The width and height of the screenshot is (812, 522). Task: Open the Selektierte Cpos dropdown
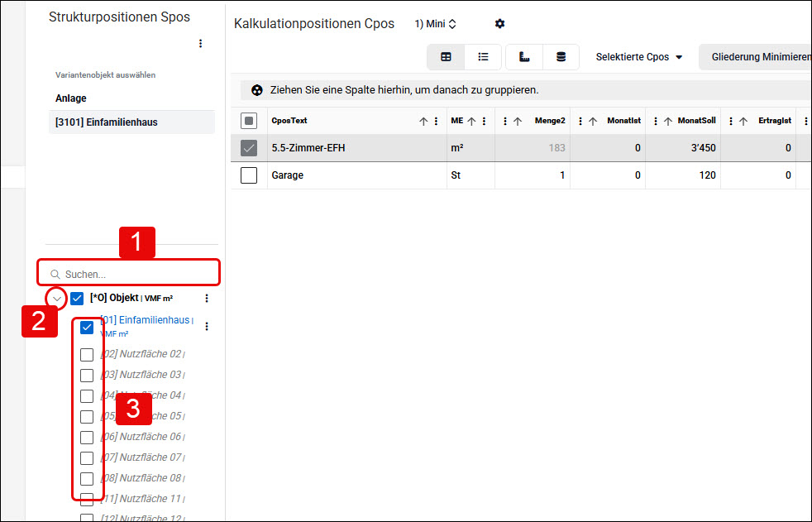[x=638, y=57]
